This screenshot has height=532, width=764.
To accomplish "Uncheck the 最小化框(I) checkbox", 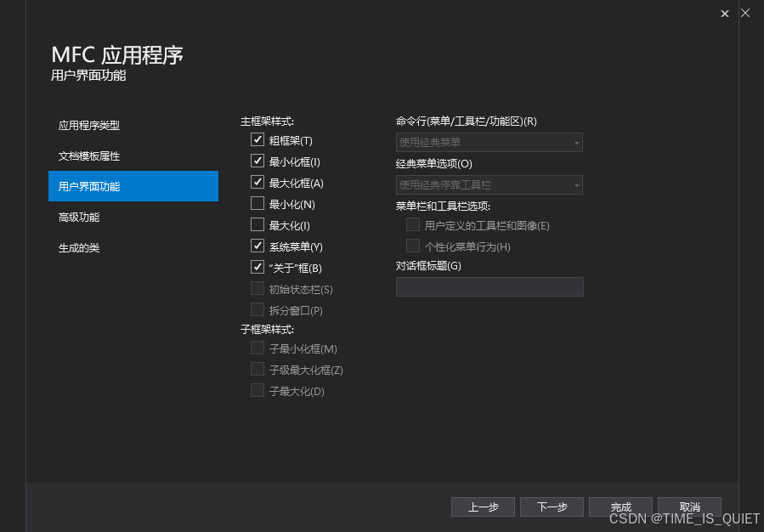I will point(257,161).
